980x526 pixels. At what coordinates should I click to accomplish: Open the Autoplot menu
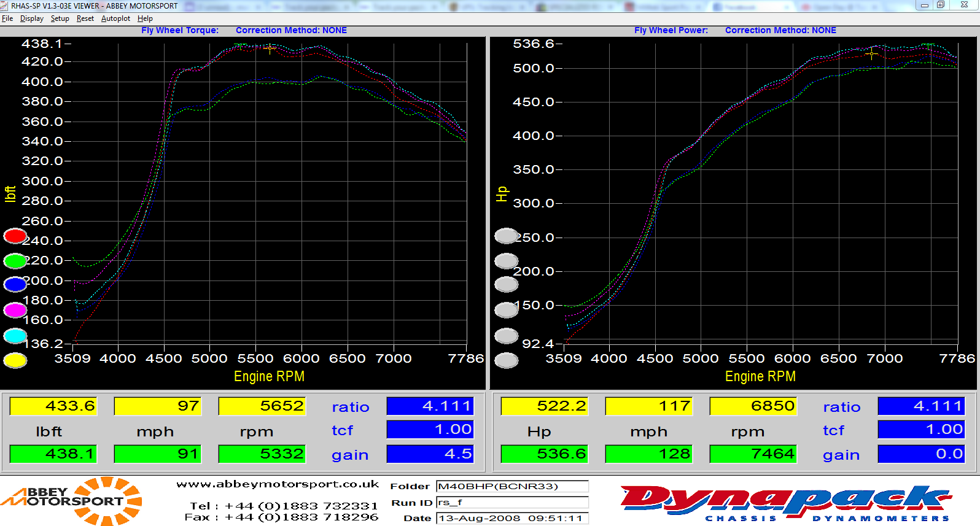click(115, 18)
